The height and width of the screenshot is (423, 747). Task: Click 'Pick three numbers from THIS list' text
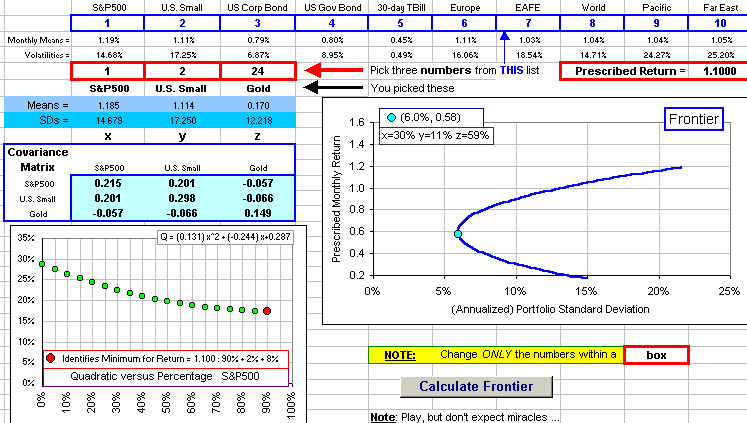pos(454,70)
